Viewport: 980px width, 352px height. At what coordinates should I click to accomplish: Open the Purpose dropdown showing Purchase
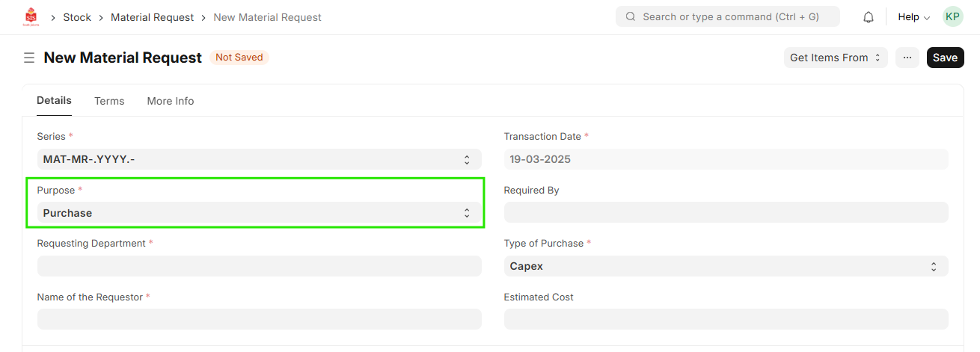[x=259, y=213]
